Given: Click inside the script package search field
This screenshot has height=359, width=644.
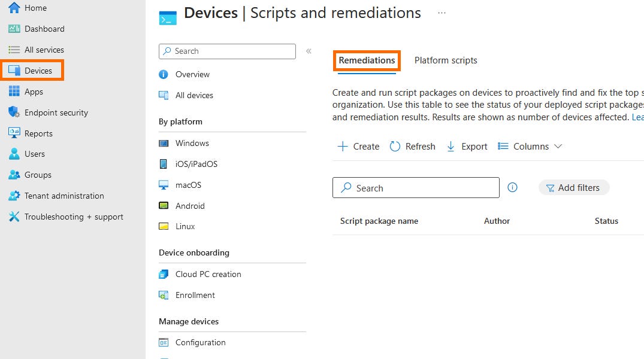Looking at the screenshot, I should pyautogui.click(x=416, y=187).
